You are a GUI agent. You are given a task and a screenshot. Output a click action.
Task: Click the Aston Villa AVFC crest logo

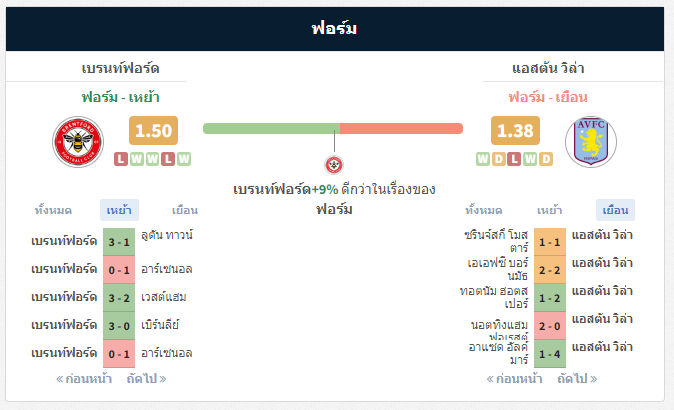pos(591,142)
